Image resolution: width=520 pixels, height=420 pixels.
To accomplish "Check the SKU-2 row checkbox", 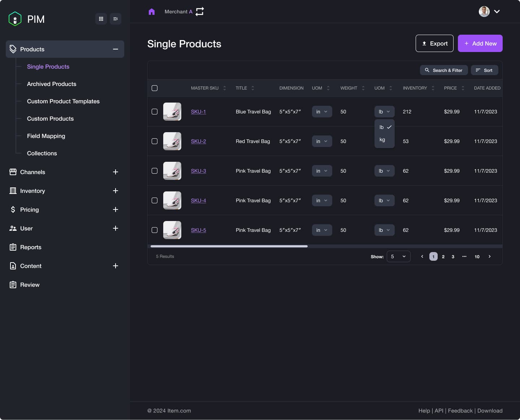I will (155, 141).
